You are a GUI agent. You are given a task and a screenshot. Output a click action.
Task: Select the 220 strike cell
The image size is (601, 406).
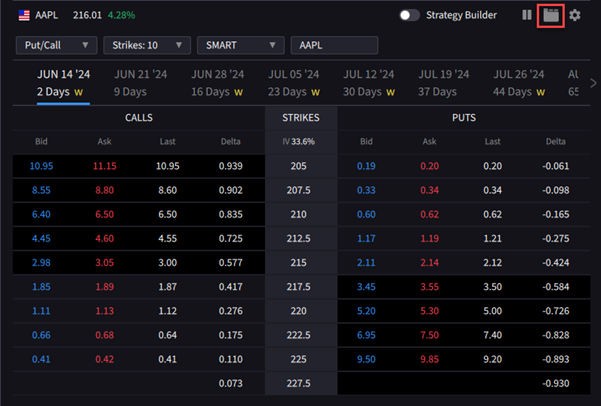tap(299, 311)
